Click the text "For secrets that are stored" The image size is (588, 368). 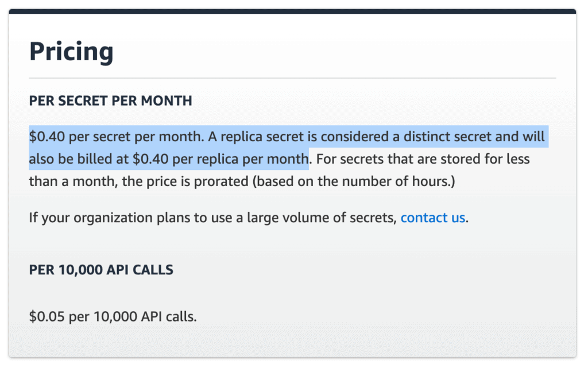click(393, 158)
